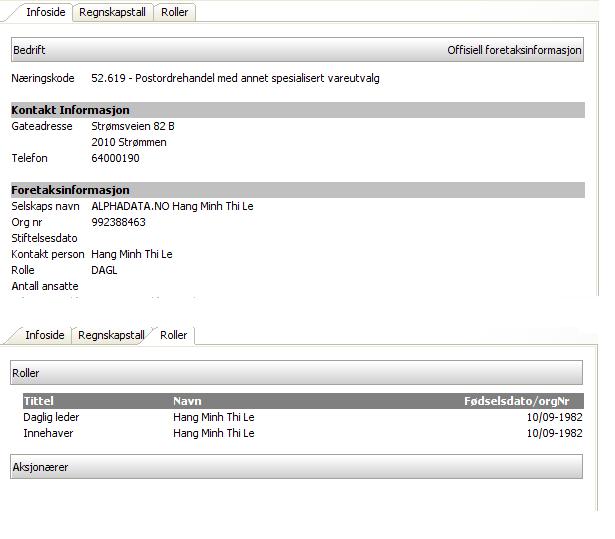Click the Rolle label
Screen dimensions: 615x539
pos(23,270)
